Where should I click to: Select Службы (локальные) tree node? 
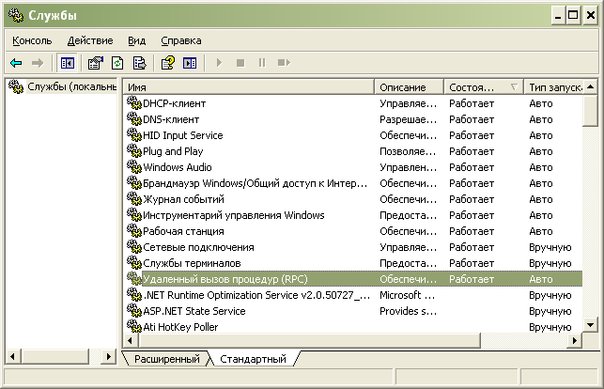(x=72, y=87)
